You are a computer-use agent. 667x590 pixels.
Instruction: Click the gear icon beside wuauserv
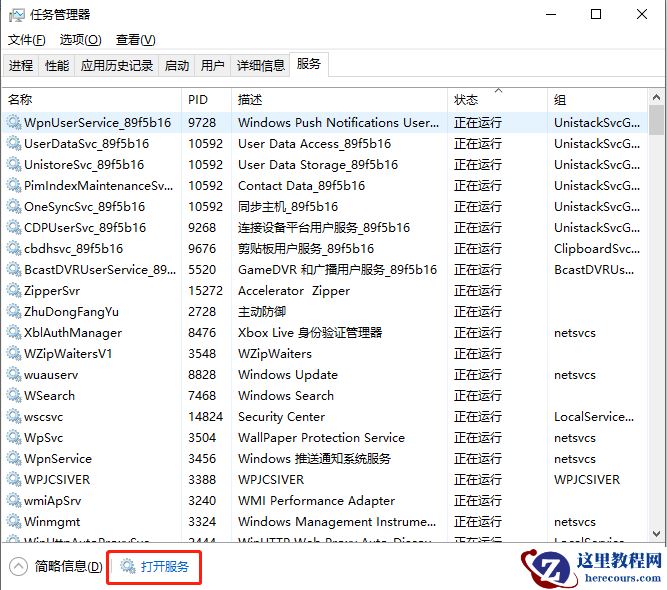[x=14, y=375]
